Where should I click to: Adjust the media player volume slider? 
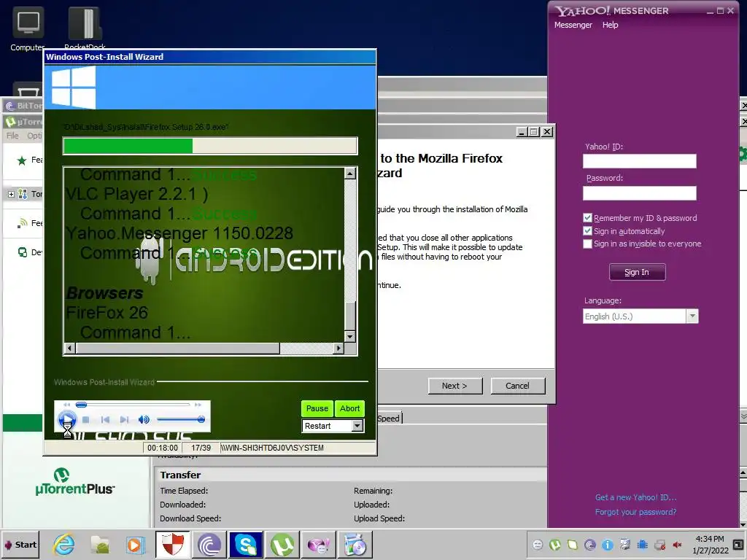pyautogui.click(x=181, y=419)
